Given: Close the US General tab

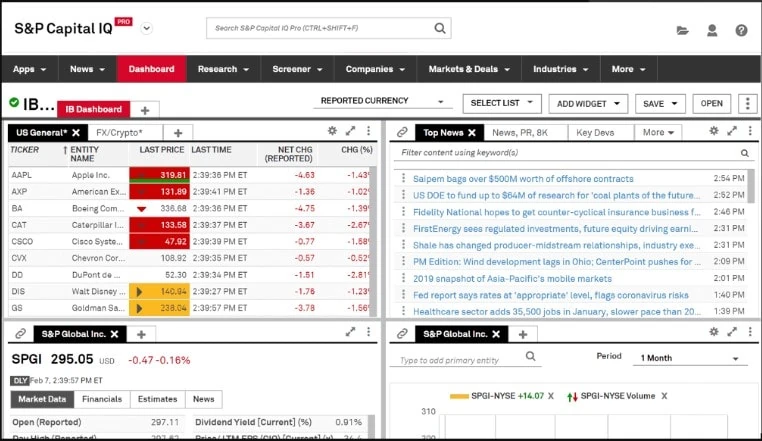Looking at the screenshot, I should (x=76, y=132).
